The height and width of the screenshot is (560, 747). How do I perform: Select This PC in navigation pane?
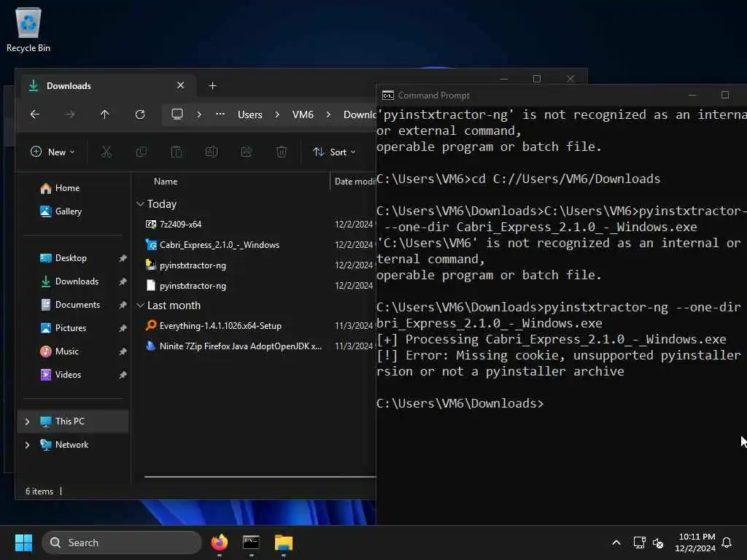(73, 421)
